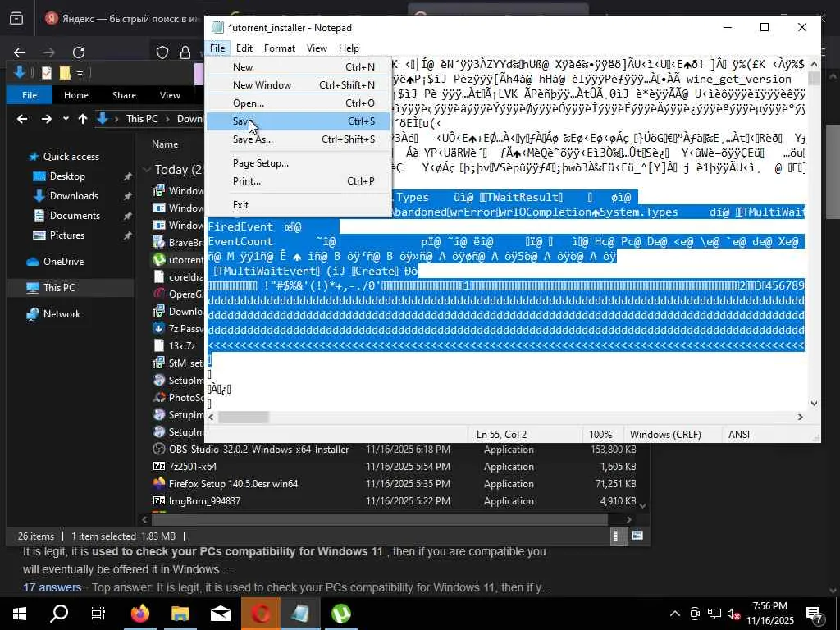Switch to Explorer's Home ribbon tab
840x630 pixels.
[x=76, y=95]
